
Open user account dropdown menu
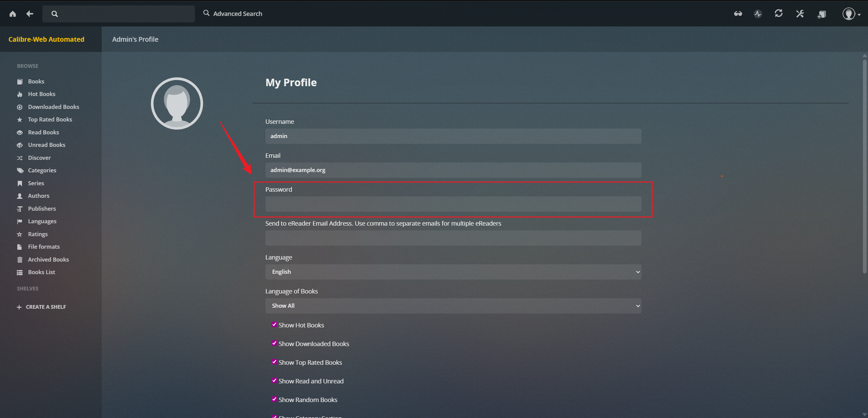(x=851, y=14)
